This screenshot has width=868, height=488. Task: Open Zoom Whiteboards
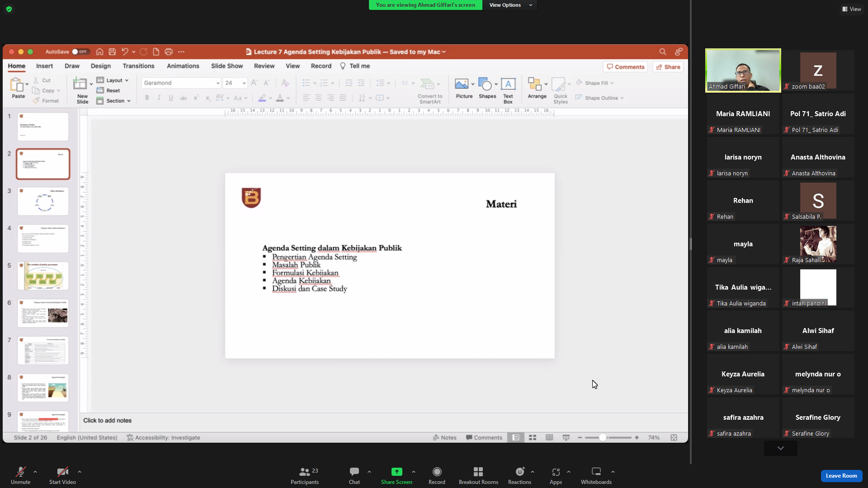click(x=596, y=476)
